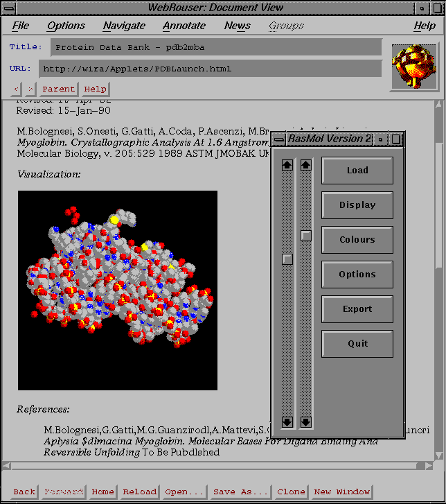Click the small right arrow beside Parent

click(30, 89)
